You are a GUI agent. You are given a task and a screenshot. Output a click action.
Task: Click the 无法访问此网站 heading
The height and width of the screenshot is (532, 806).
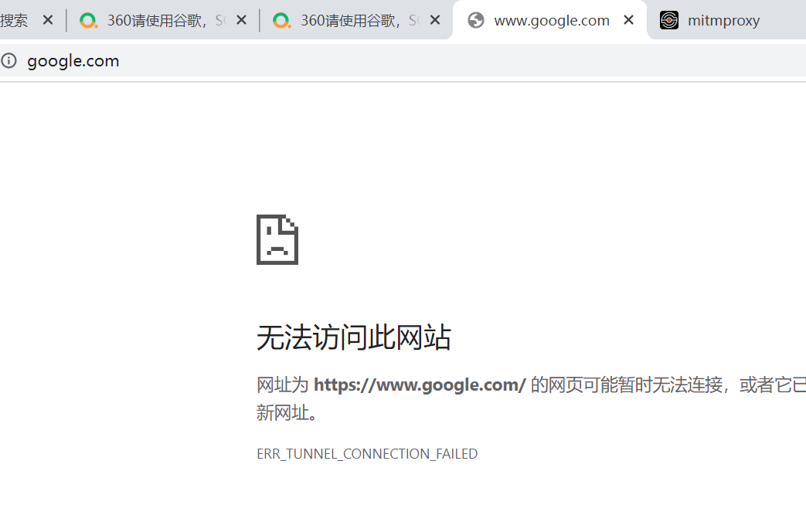[x=354, y=337]
